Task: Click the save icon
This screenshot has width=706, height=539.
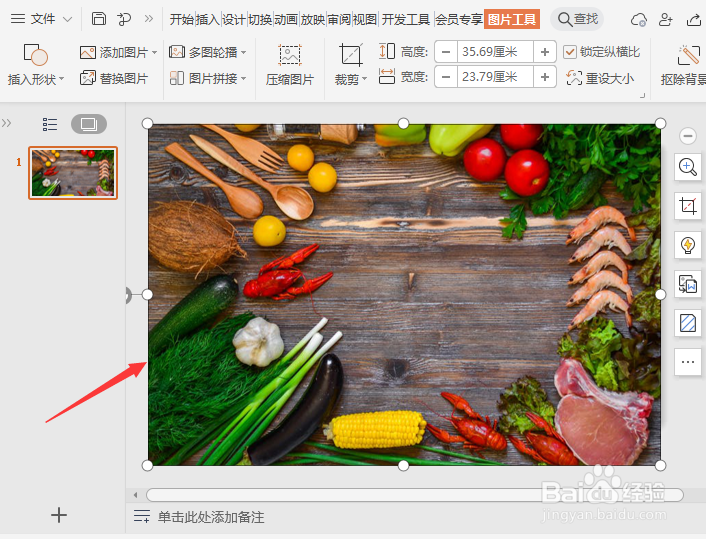Action: 99,19
